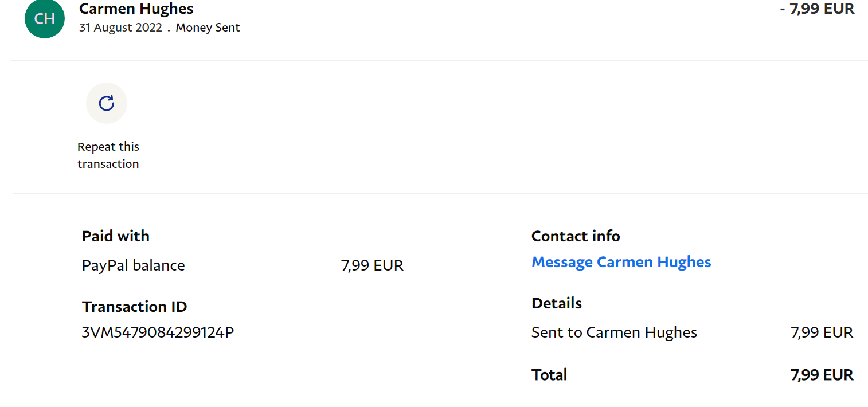Click the - 7,99 EUR header amount

817,9
